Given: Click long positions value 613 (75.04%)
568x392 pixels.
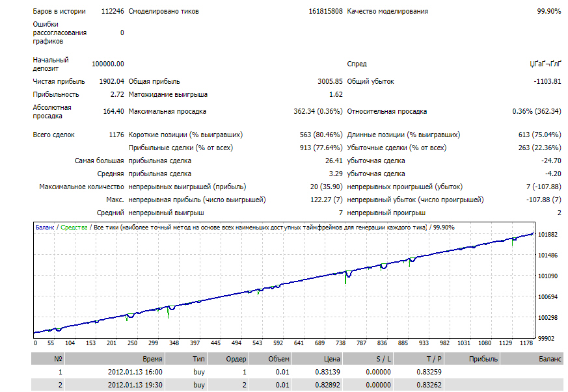Looking at the screenshot, I should click(x=540, y=135).
